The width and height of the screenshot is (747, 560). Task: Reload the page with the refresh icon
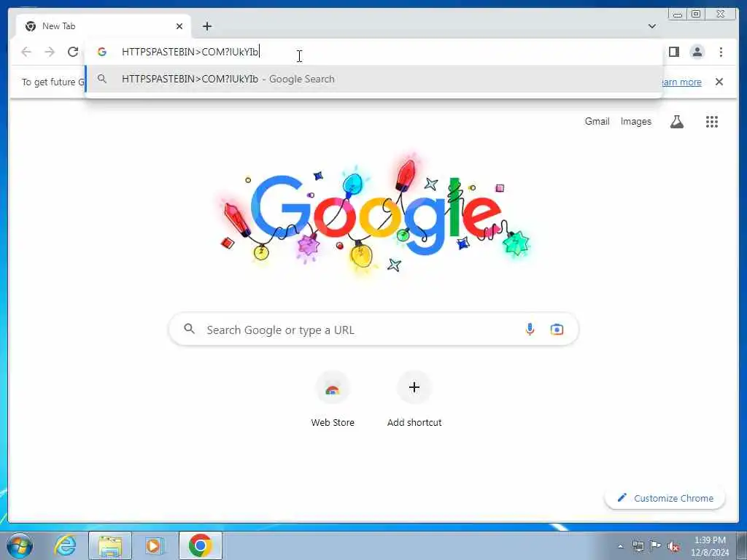coord(73,52)
